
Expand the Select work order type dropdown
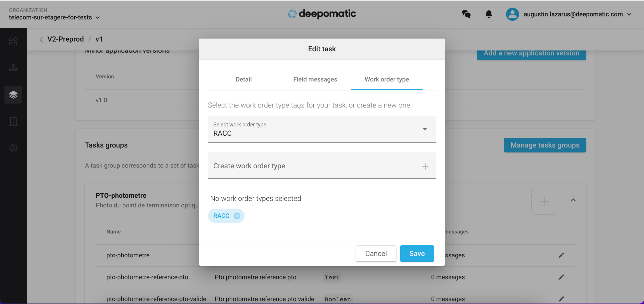[425, 129]
